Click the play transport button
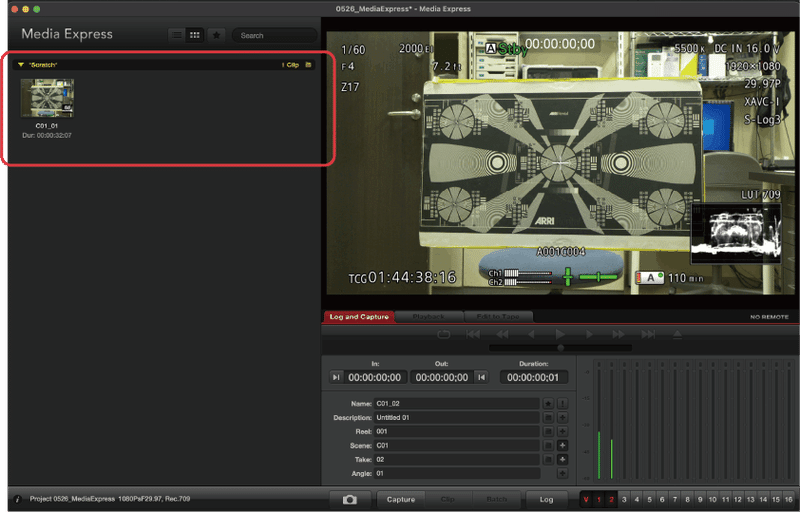800x512 pixels. tap(560, 335)
